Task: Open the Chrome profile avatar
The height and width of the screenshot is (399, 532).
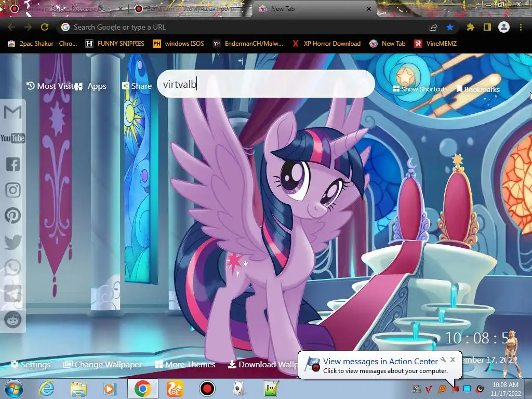Action: pos(504,27)
